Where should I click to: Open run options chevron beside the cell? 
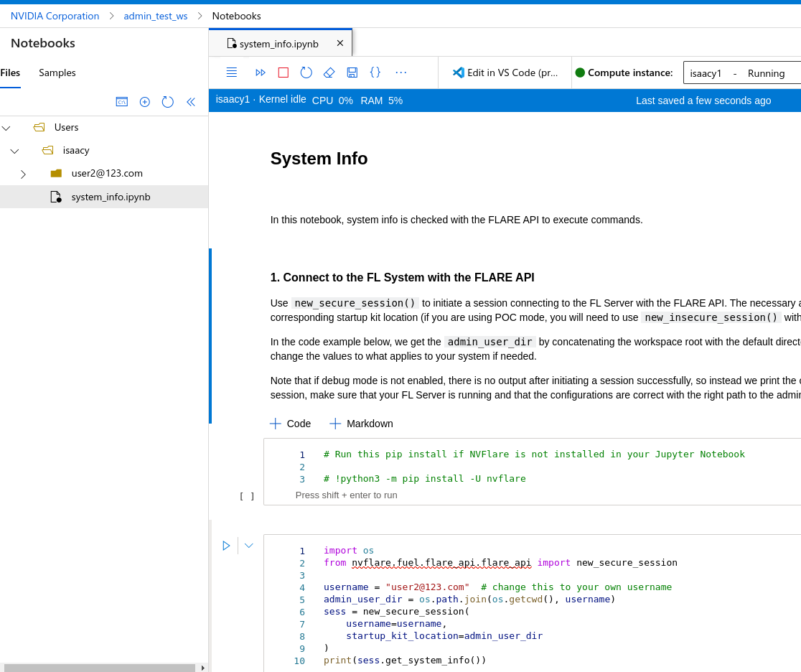coord(249,545)
